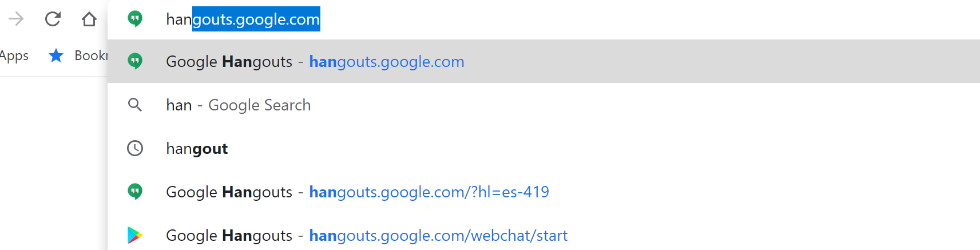980x250 pixels.
Task: Open the Bookmarks folder label in the bookmarks bar
Action: coord(91,55)
